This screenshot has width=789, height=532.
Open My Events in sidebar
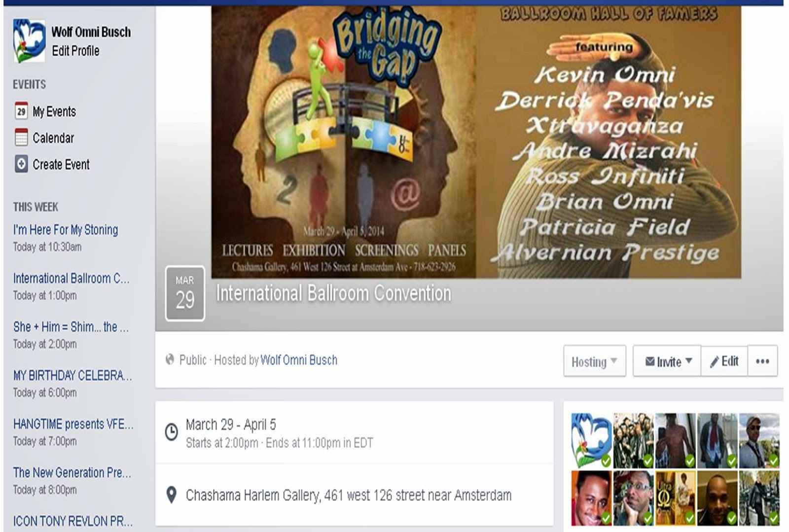point(54,111)
